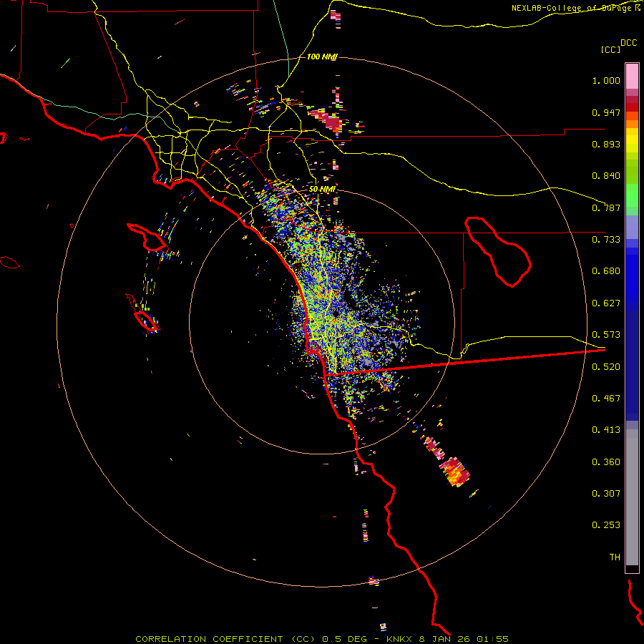Viewport: 644px width, 644px height.
Task: Click the red-orange echo cluster southeast of radar
Action: 454,472
